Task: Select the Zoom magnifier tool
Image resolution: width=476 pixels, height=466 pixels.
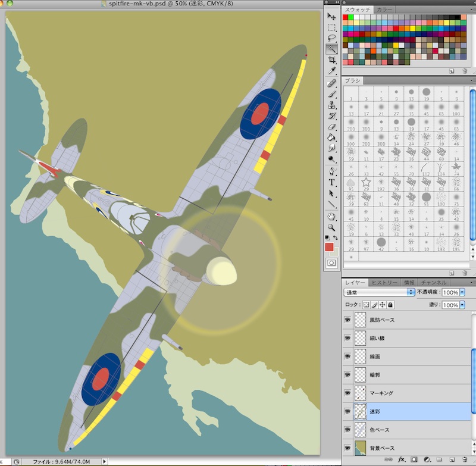Action: [331, 227]
